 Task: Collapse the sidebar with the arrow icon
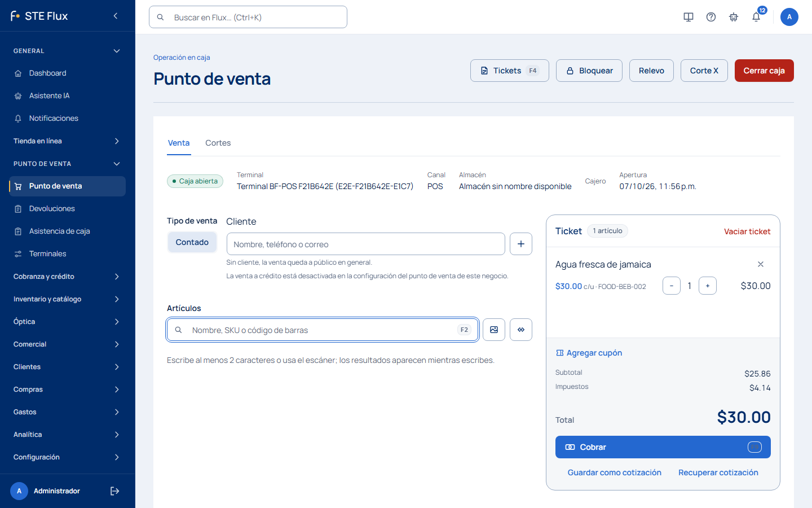pos(116,16)
